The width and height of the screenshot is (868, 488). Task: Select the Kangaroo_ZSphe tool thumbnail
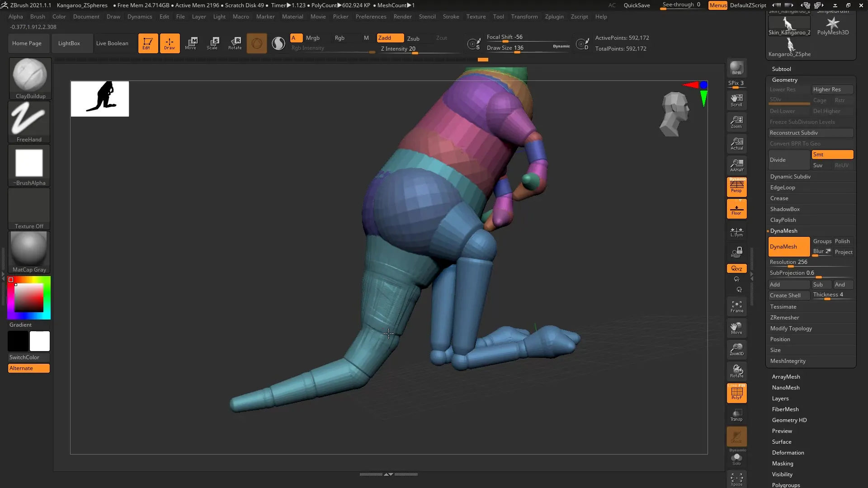coord(789,47)
